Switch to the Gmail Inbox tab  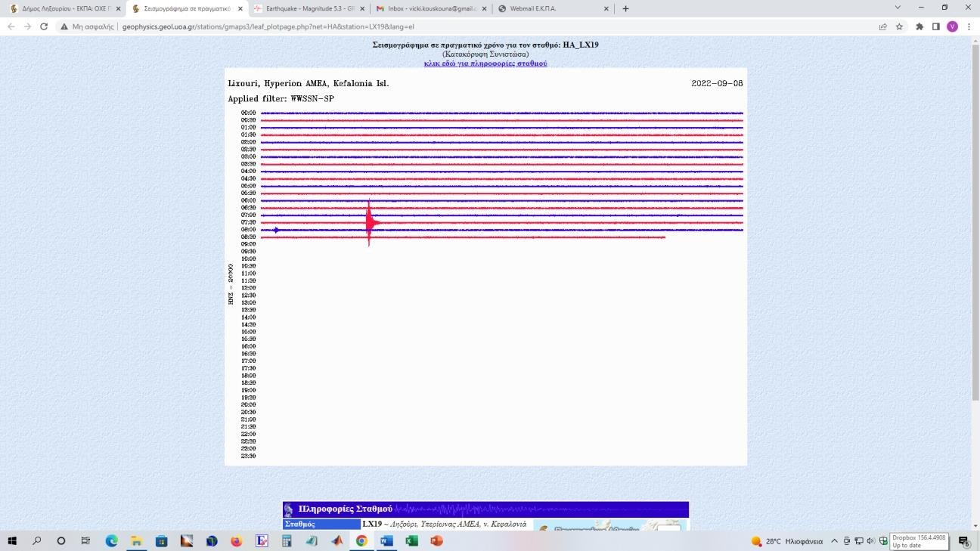[427, 8]
